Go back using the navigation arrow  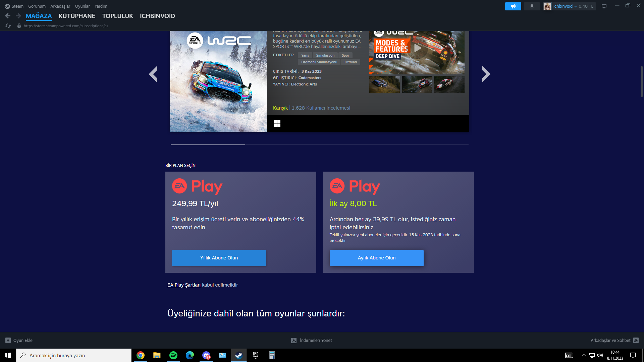8,16
